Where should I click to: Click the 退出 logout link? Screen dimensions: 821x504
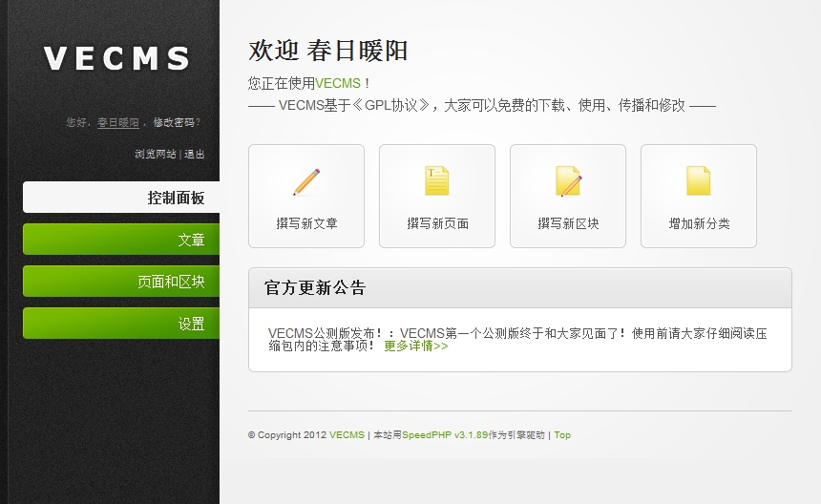(x=194, y=154)
